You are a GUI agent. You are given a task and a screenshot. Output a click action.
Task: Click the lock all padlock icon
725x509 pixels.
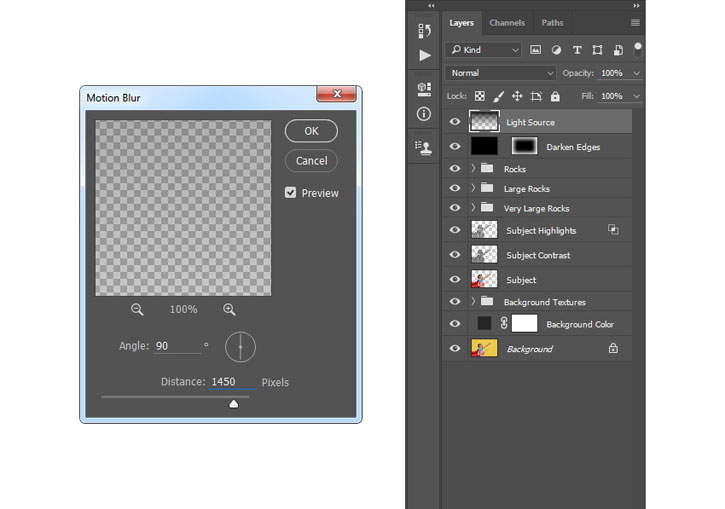(555, 96)
